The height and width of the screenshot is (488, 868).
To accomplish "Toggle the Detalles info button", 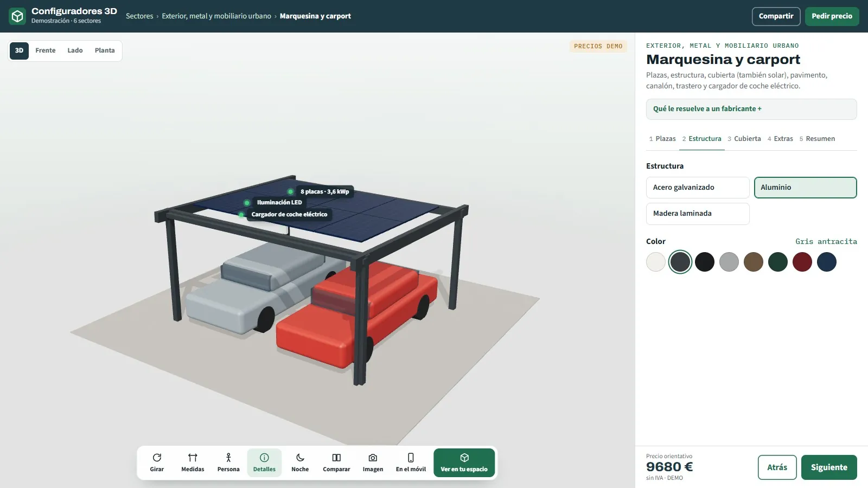I will click(264, 463).
